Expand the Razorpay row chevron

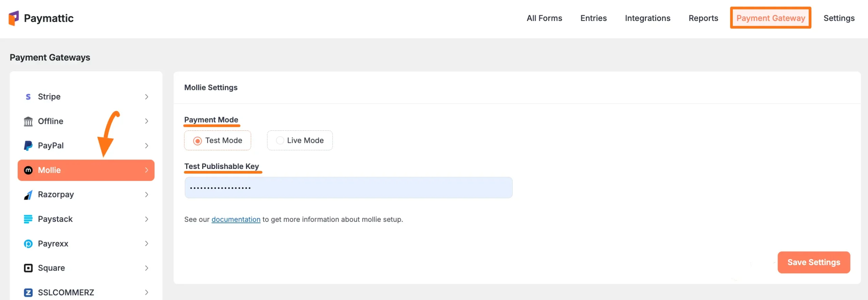coord(146,195)
